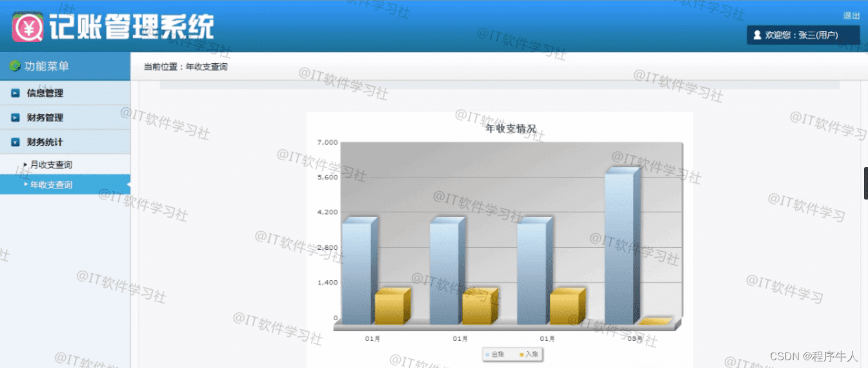Image resolution: width=868 pixels, height=368 pixels.
Task: Click the 1,400 y-axis label
Action: [x=328, y=282]
